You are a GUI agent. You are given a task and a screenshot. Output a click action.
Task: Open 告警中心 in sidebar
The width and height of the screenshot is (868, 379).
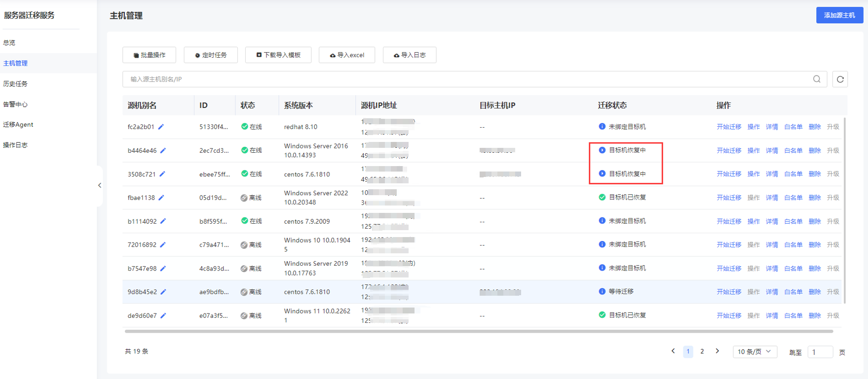[15, 104]
